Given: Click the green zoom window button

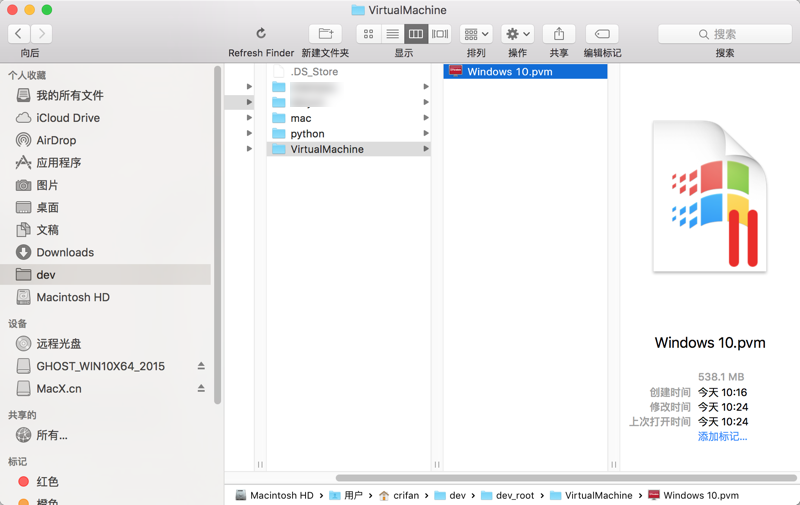Looking at the screenshot, I should (46, 10).
